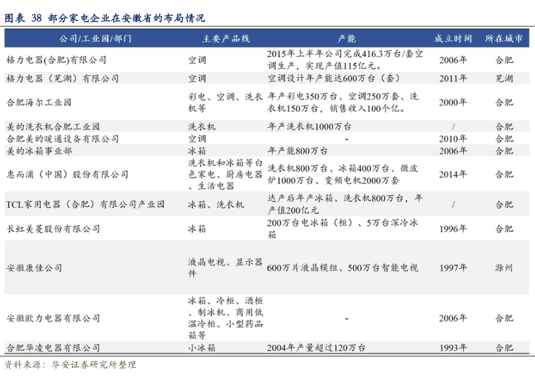
Task: Click founding year 2000年
Action: 453,102
